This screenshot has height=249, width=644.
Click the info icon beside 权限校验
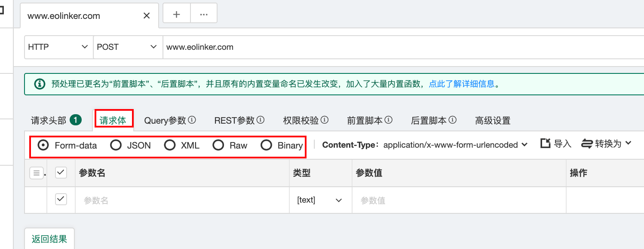click(325, 120)
